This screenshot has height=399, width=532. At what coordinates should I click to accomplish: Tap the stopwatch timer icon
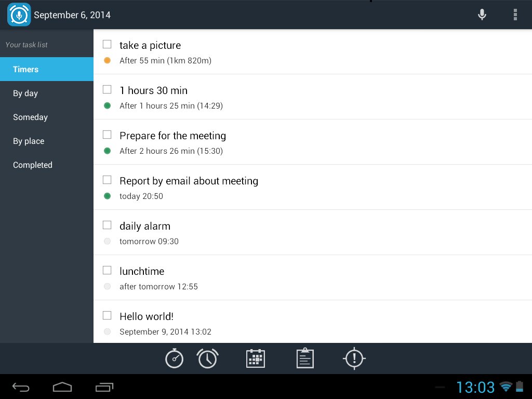pyautogui.click(x=174, y=358)
